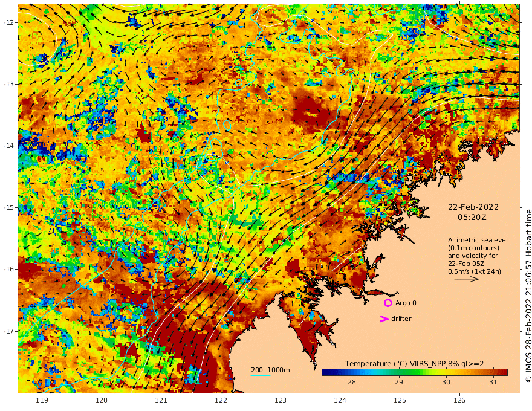
Task: Click the longitude label 123
Action: point(281,400)
